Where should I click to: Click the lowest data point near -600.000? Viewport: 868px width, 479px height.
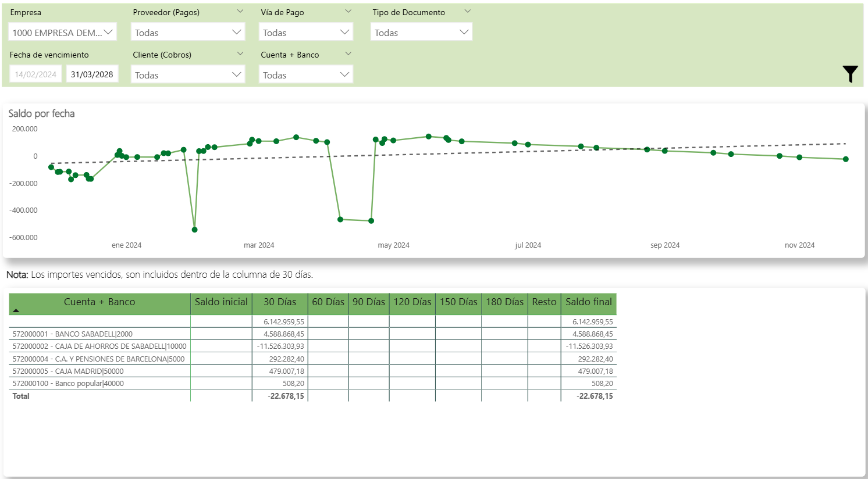(194, 230)
